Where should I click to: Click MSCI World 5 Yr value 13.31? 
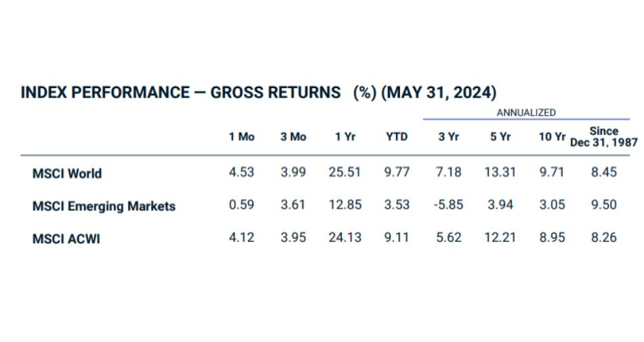pos(500,172)
